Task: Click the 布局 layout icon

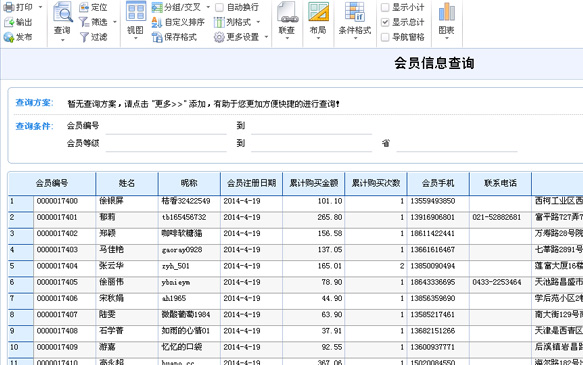Action: click(x=318, y=12)
